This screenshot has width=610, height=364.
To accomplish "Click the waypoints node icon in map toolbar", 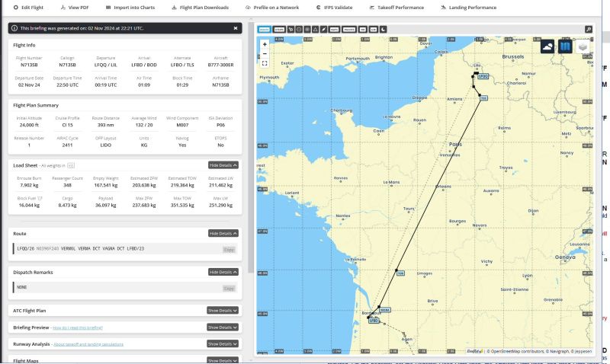I will [x=291, y=30].
